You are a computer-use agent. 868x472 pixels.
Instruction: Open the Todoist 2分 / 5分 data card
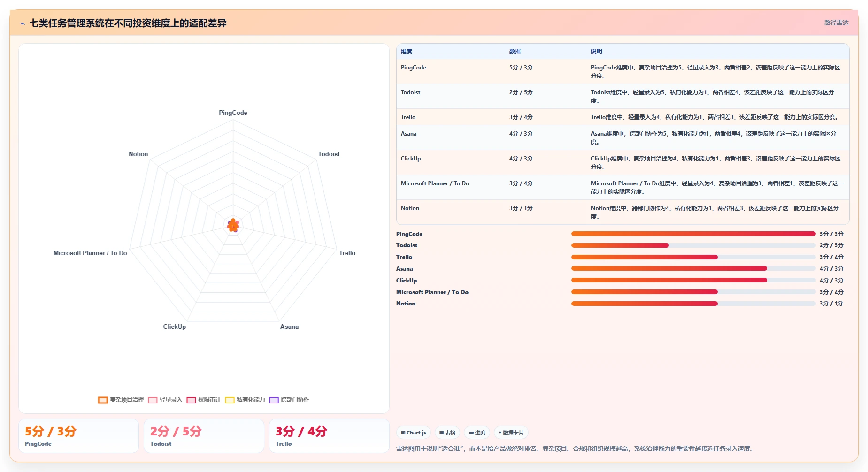point(204,436)
